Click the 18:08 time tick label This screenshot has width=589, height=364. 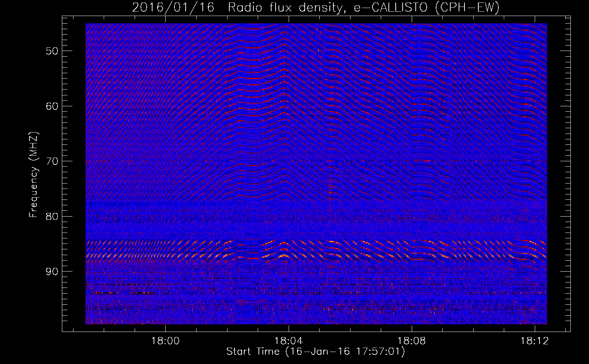[412, 341]
